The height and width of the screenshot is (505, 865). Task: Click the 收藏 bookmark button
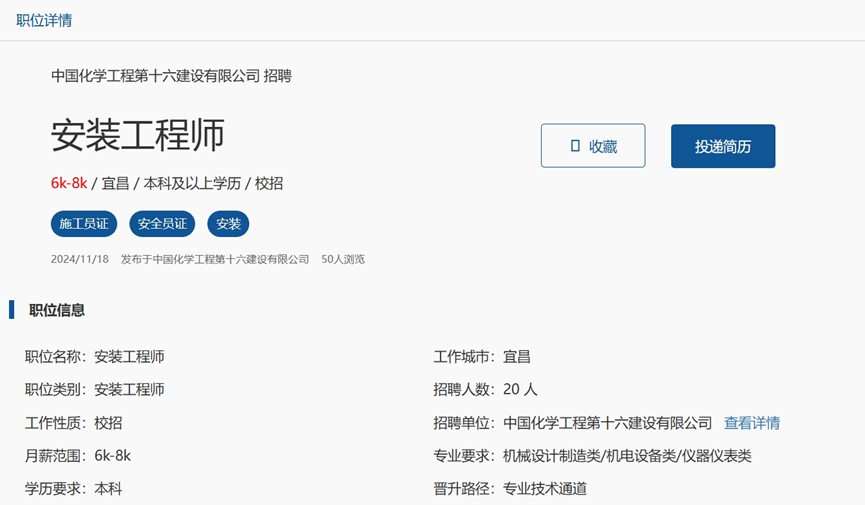[593, 146]
